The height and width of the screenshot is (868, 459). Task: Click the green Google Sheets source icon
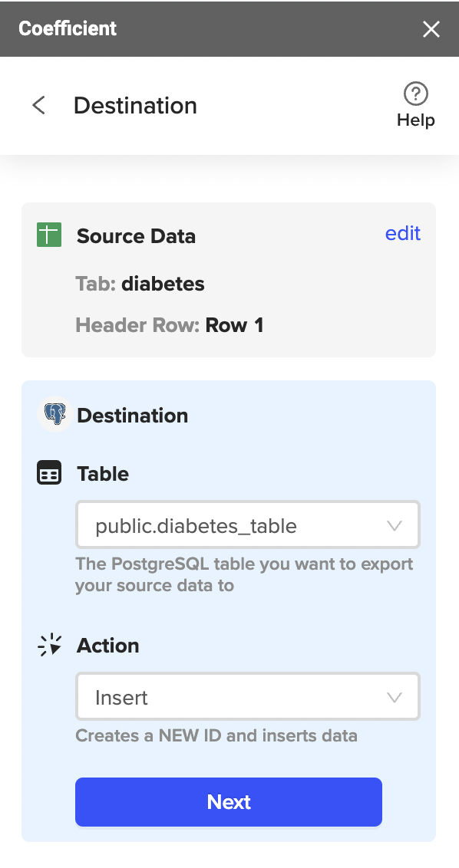point(49,235)
